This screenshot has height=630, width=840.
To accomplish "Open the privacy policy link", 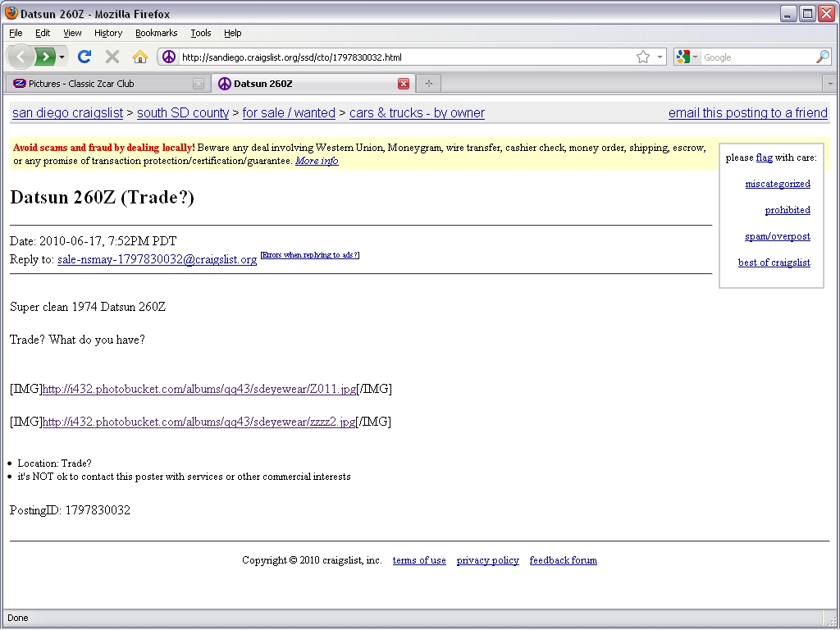I will [487, 560].
